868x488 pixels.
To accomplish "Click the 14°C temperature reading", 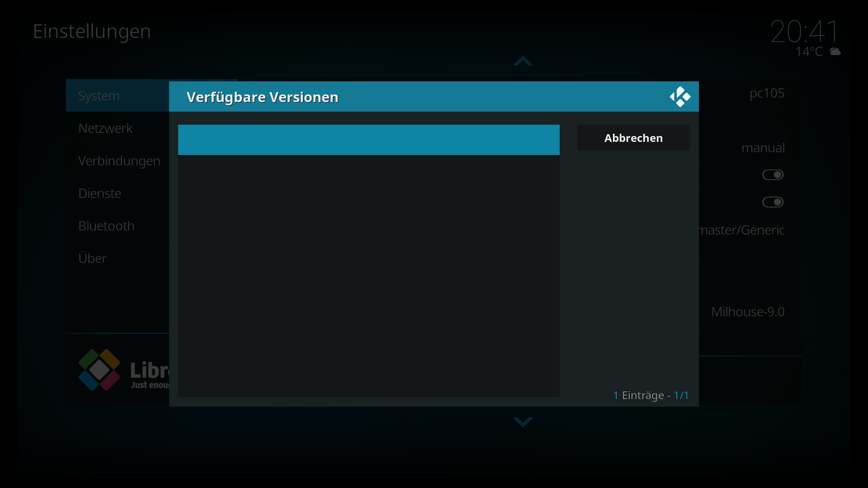I will click(x=809, y=52).
